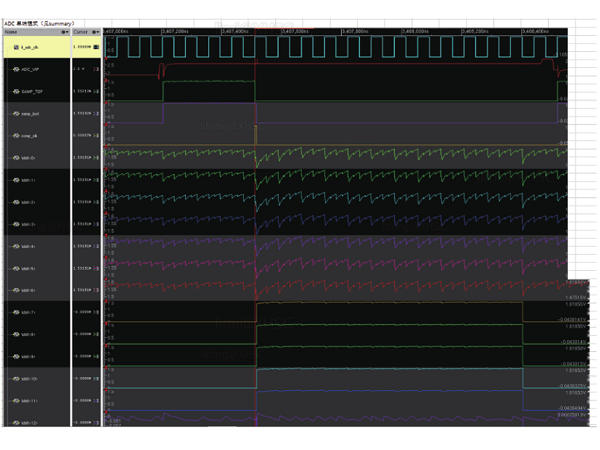Click the Vdd<4> signal icon
The height and width of the screenshot is (450, 600).
click(16, 246)
